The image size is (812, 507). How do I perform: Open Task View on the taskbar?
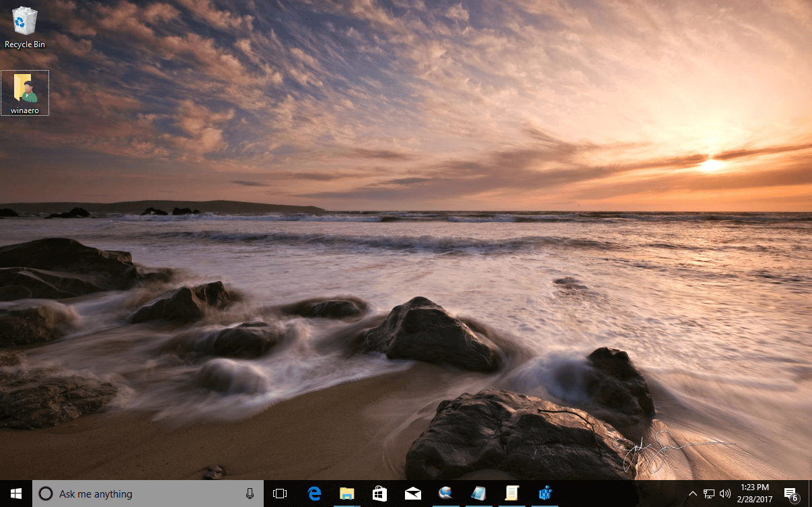pyautogui.click(x=279, y=494)
